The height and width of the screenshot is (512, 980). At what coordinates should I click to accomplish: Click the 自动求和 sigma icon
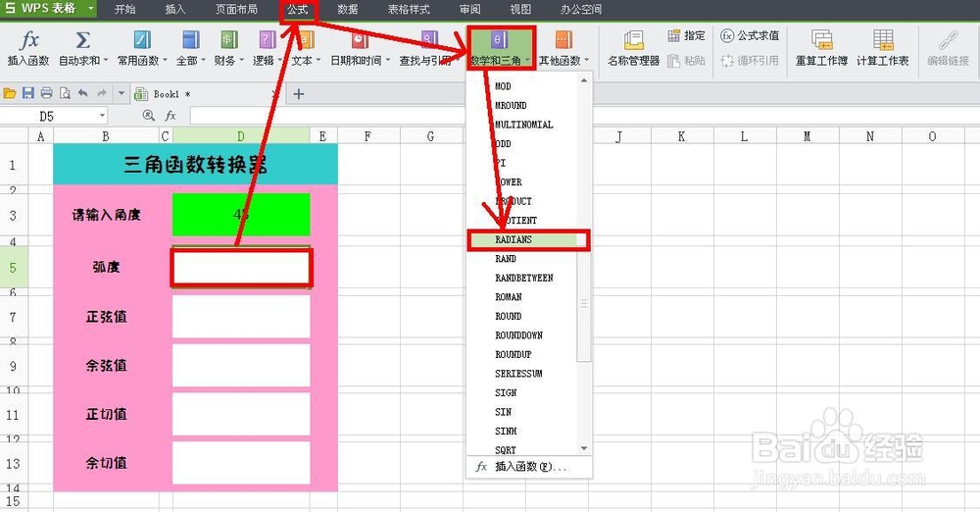pyautogui.click(x=82, y=40)
